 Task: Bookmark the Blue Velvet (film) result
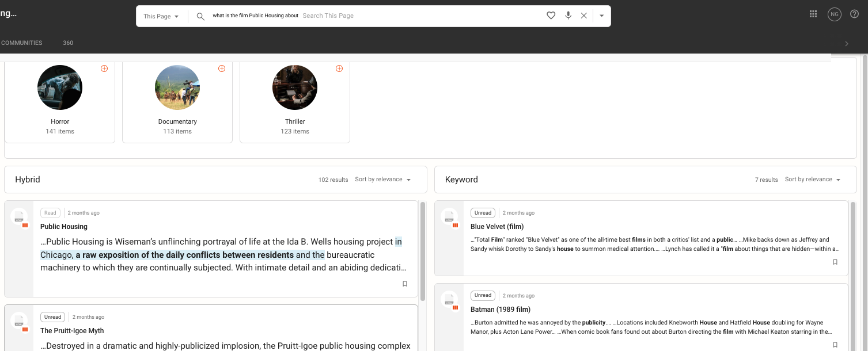click(835, 262)
